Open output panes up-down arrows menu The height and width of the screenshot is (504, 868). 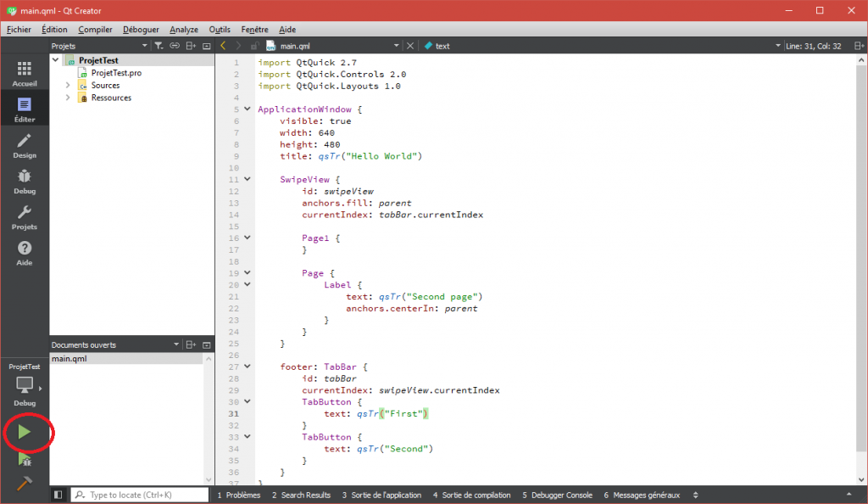pos(696,496)
